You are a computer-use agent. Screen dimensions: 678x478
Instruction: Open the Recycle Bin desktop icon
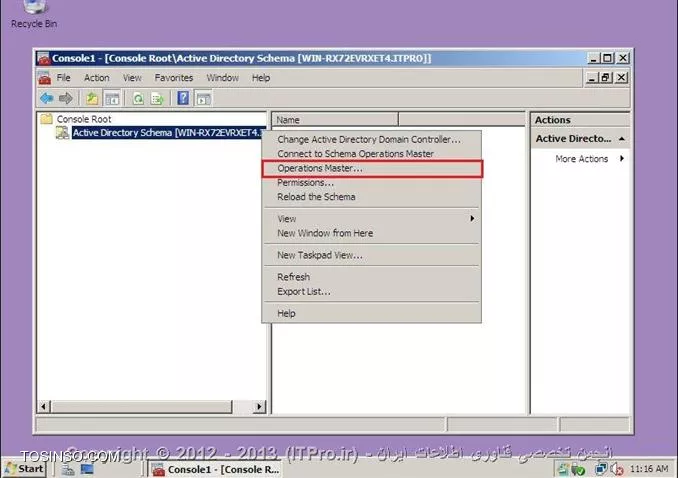tap(34, 6)
